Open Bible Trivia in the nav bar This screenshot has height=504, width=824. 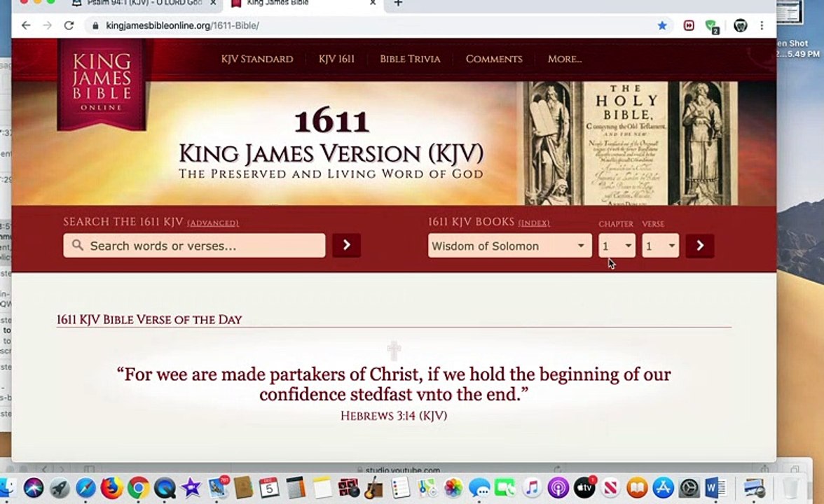410,59
